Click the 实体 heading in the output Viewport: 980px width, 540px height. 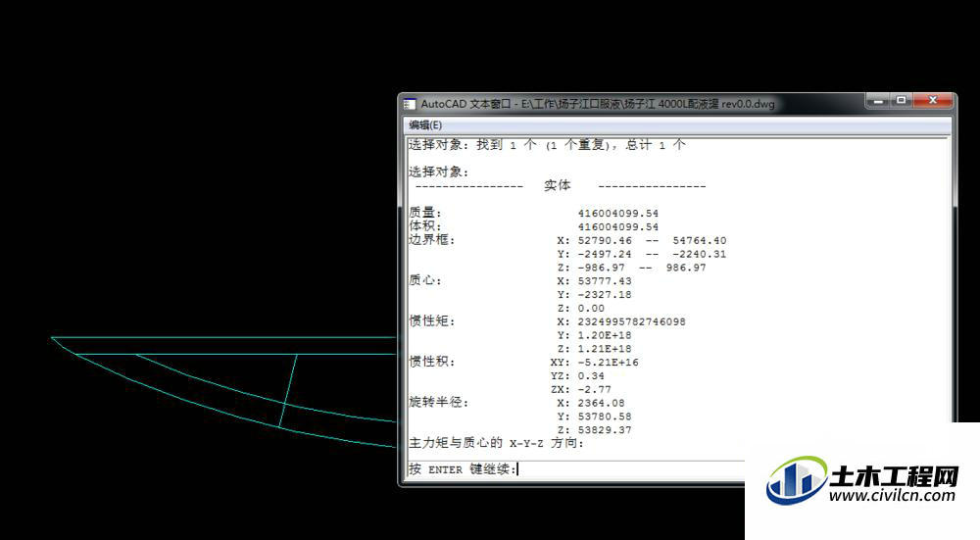[x=558, y=185]
